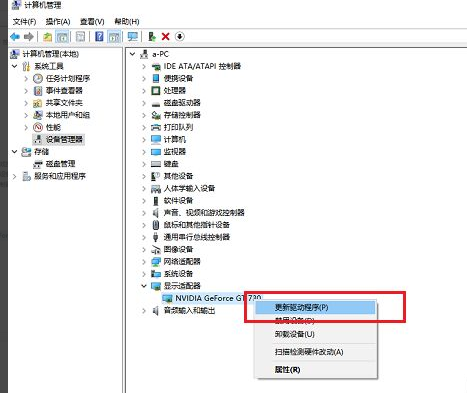This screenshot has height=393, width=467.
Task: Click the update driver toolbar icon with green arrow
Action: pos(152,37)
